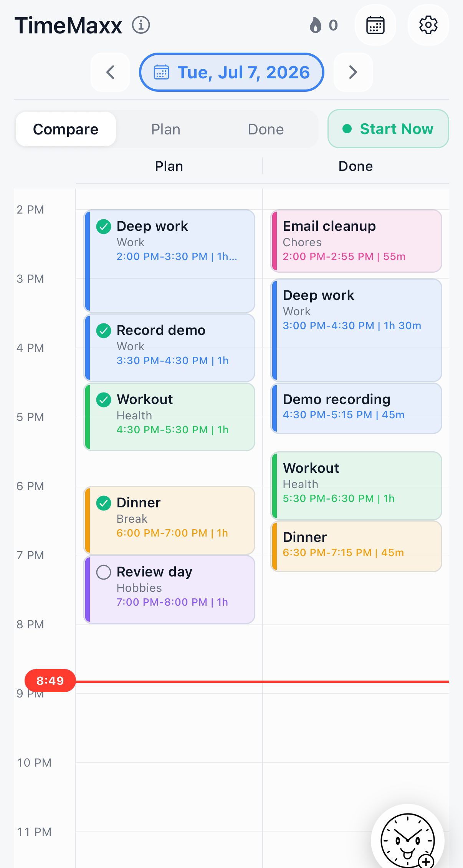This screenshot has height=868, width=463.
Task: Open the info icon next to TimeMaxx
Action: (x=141, y=25)
